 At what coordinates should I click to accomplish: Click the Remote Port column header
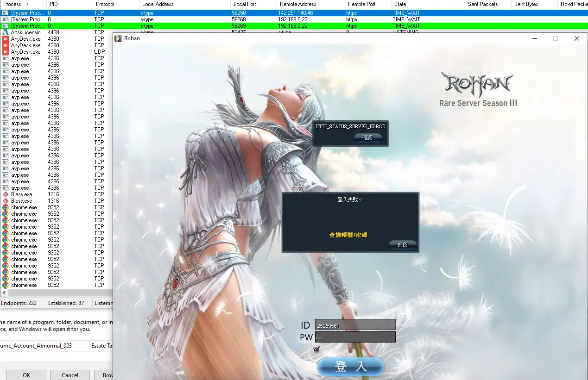[x=368, y=4]
